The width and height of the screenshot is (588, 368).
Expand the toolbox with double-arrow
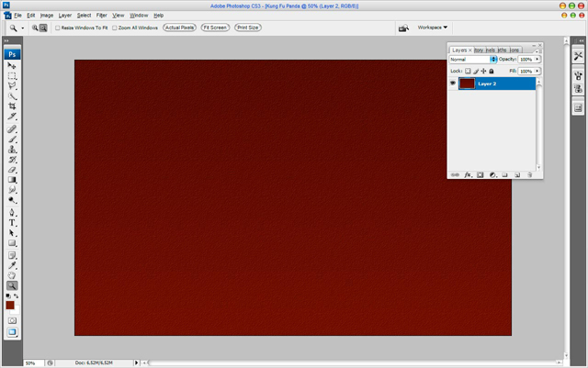point(6,40)
